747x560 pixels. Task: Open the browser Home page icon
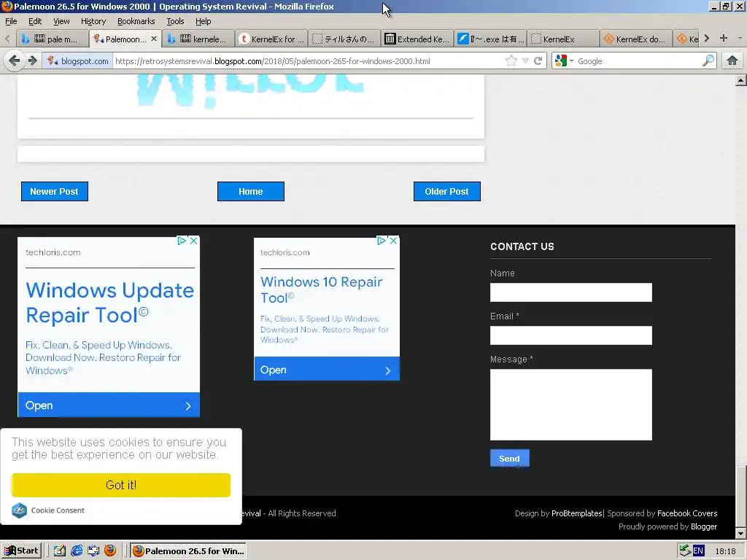(732, 61)
